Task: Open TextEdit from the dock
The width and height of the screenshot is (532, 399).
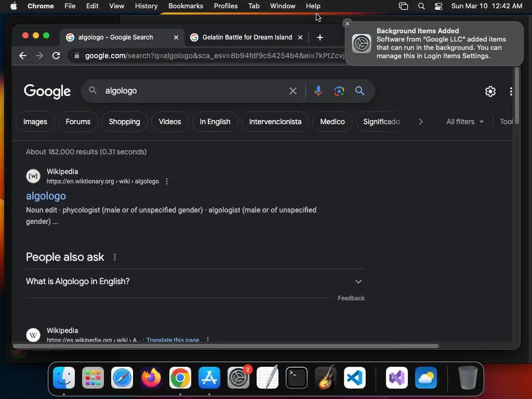Action: 268,378
